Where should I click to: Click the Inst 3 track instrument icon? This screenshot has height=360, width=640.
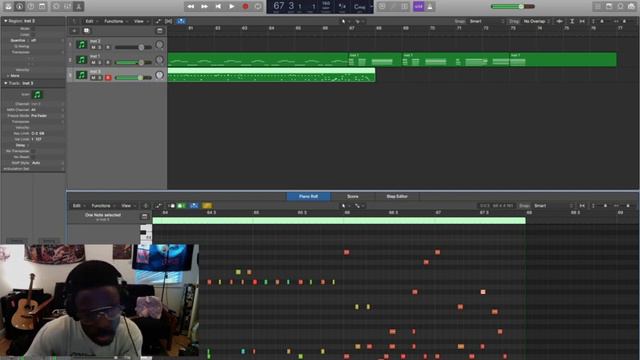82,75
